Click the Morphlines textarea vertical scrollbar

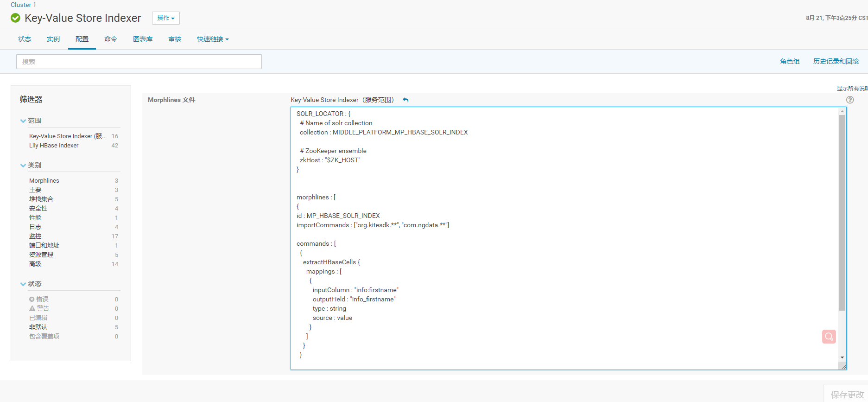pyautogui.click(x=842, y=212)
